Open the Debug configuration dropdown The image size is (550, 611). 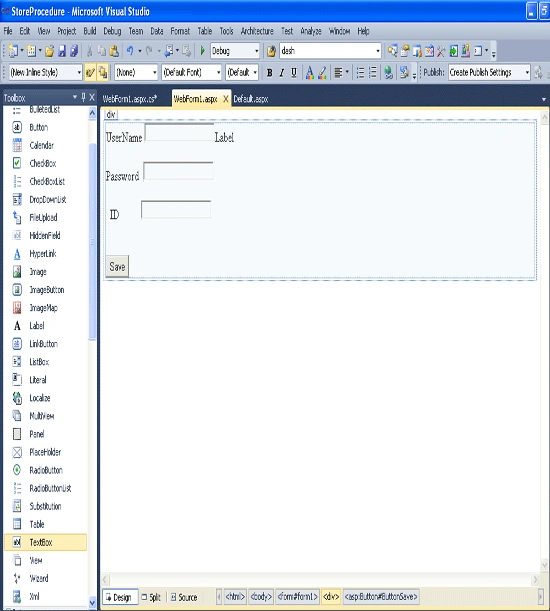(235, 51)
